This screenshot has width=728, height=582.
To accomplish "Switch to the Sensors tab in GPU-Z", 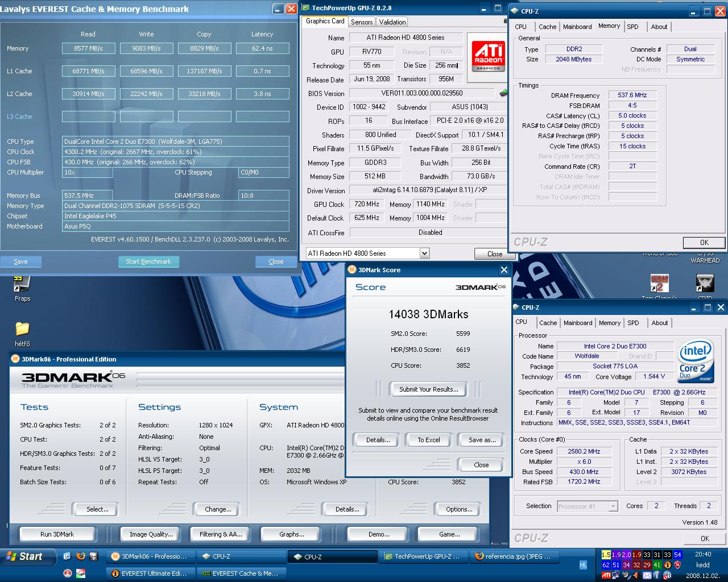I will click(362, 22).
